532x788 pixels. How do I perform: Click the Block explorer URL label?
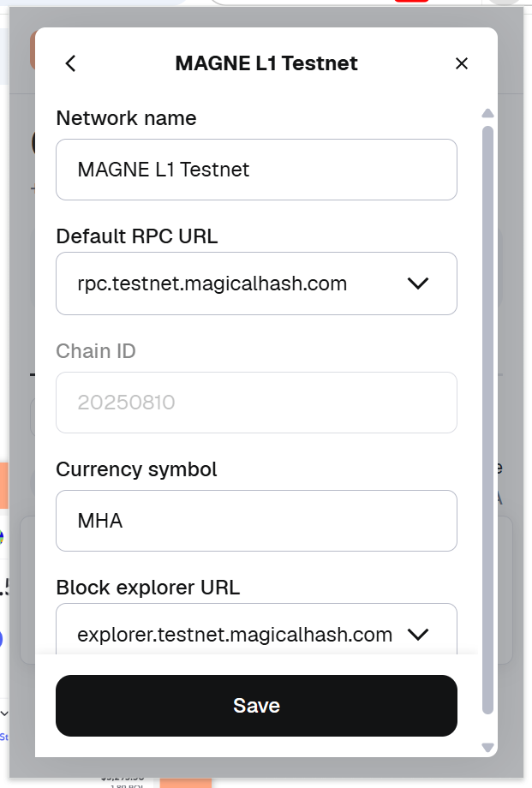tap(148, 588)
